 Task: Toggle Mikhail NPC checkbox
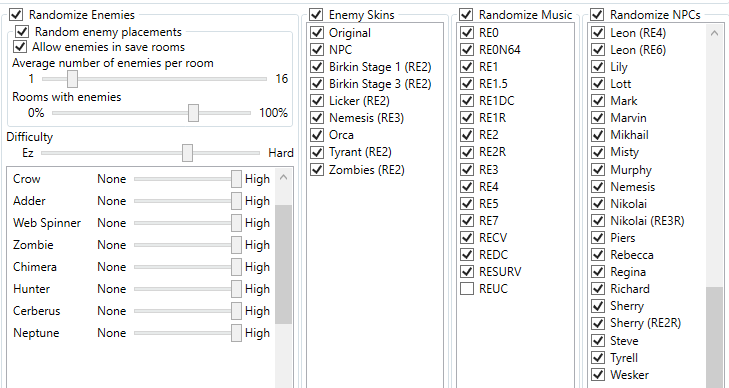coord(598,135)
